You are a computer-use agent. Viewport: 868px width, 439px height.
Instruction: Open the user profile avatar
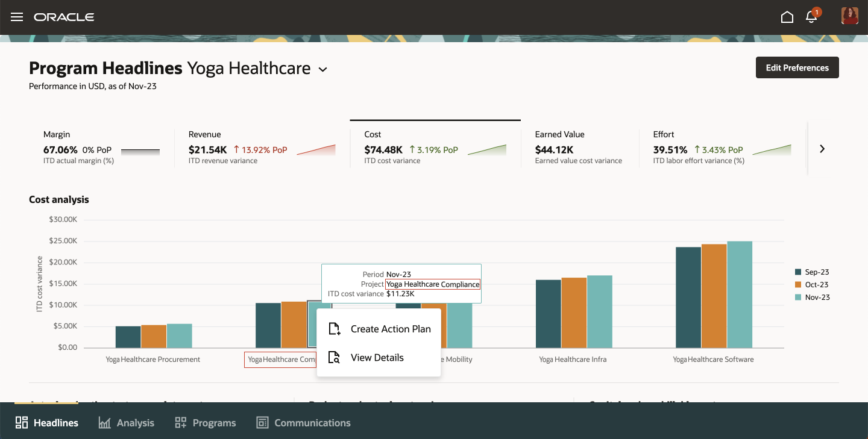pyautogui.click(x=850, y=16)
